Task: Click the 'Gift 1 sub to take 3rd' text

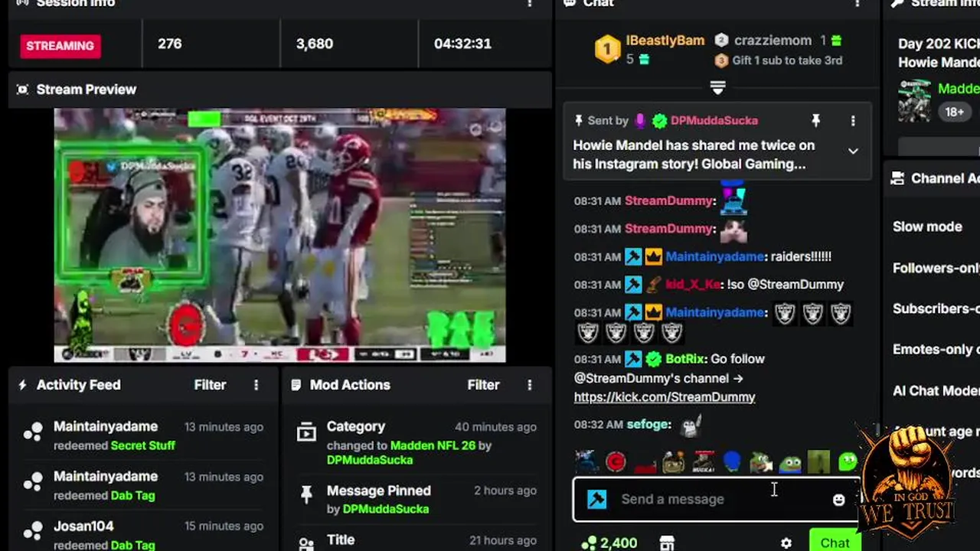Action: tap(787, 60)
